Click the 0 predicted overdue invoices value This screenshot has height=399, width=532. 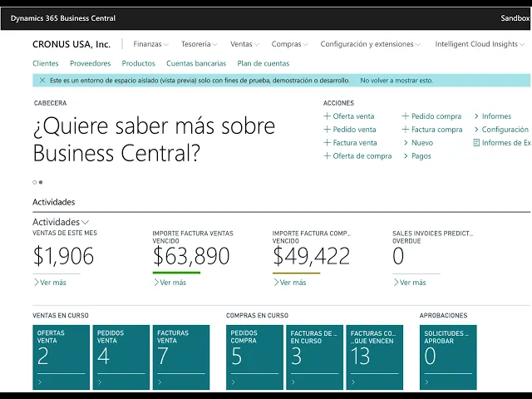[x=398, y=256]
